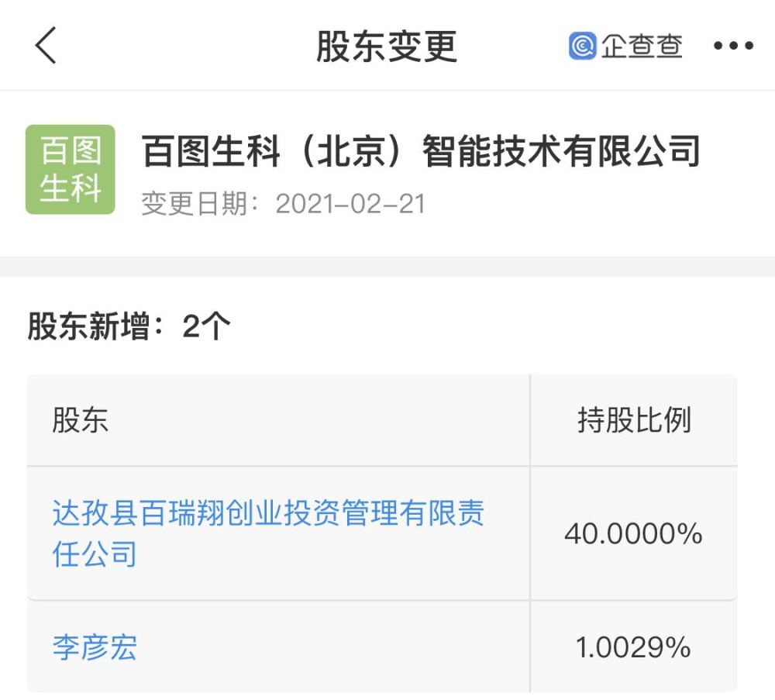Select the 持股比例 column header
The image size is (775, 700).
[634, 421]
